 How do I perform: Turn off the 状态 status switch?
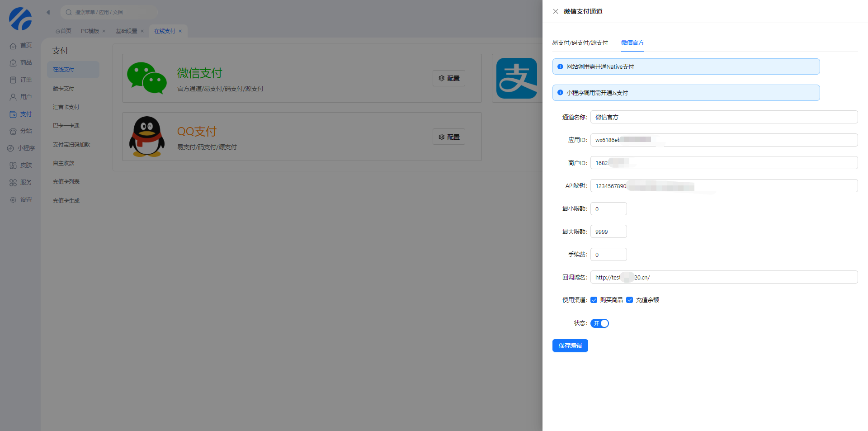click(x=599, y=323)
